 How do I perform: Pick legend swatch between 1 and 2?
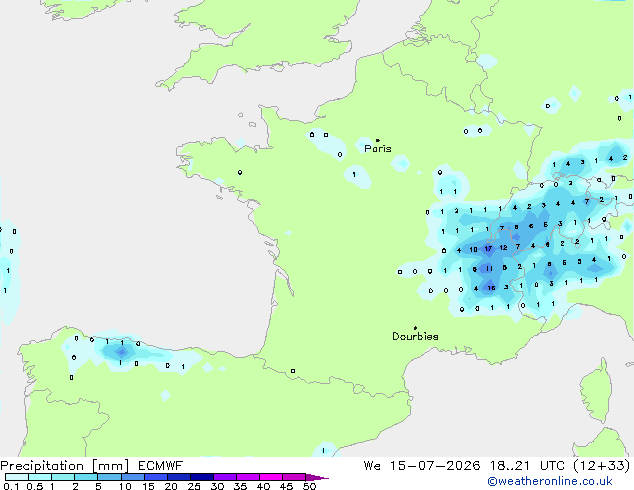point(63,477)
